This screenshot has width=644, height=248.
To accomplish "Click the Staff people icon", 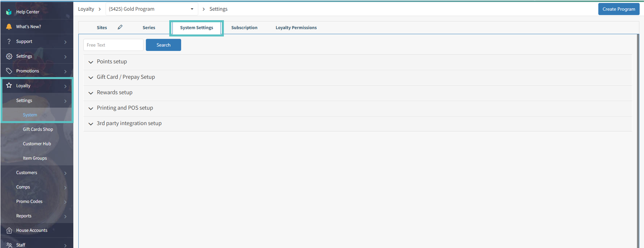I will coord(9,245).
